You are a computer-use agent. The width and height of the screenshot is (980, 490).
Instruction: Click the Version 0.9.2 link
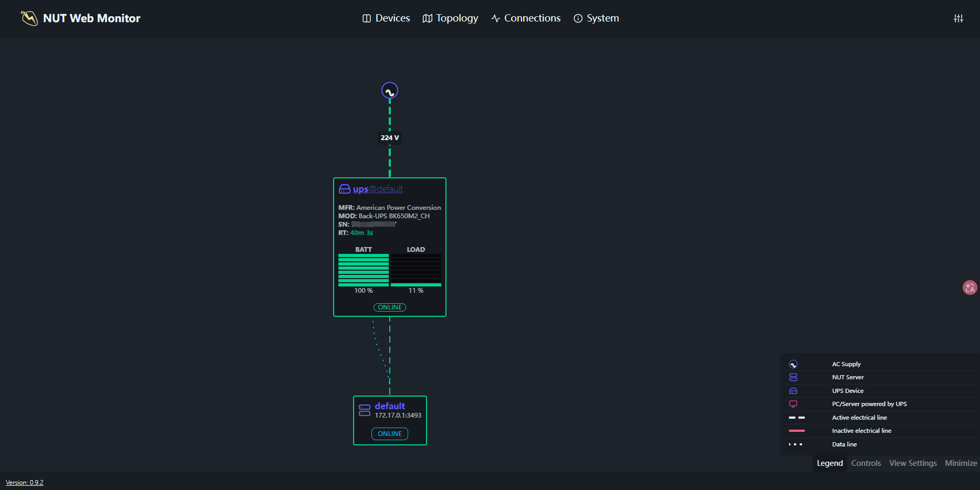(25, 483)
